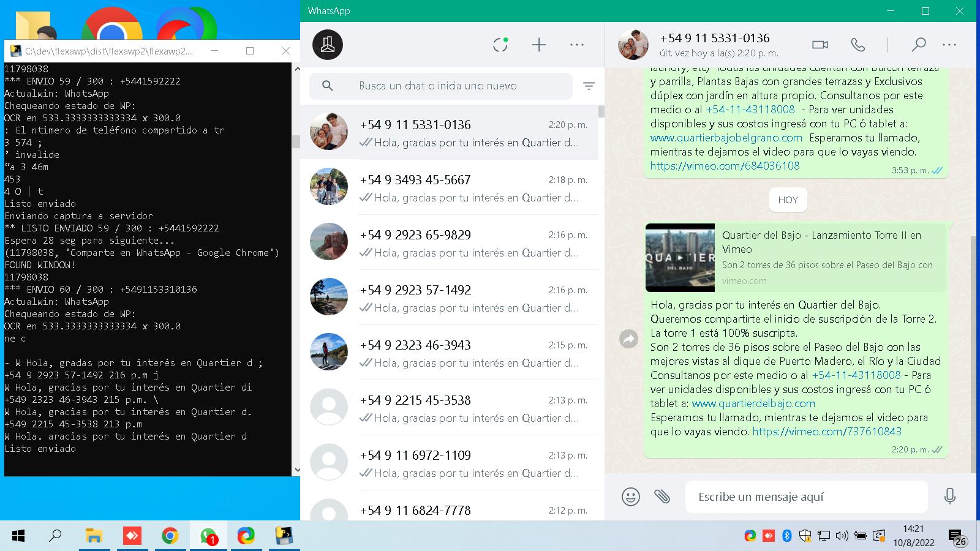The height and width of the screenshot is (551, 980).
Task: Select the +54 9 11 5331-0136 chat row
Action: point(449,132)
